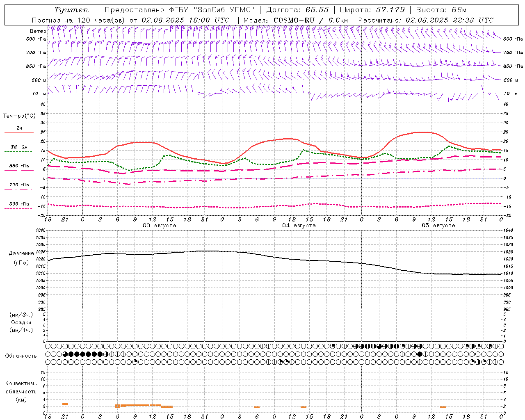This screenshot has height=420, width=525.
Task: Click the Осадки precipitation panel label
Action: [x=21, y=322]
